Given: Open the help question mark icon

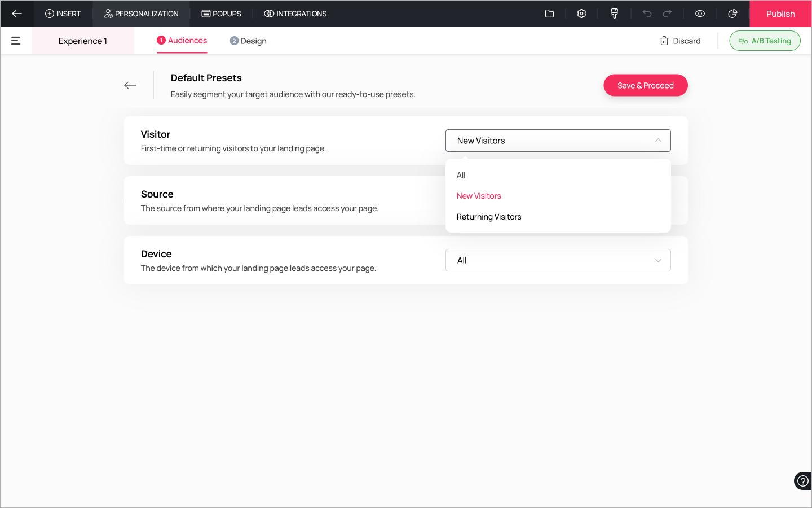Looking at the screenshot, I should (802, 481).
